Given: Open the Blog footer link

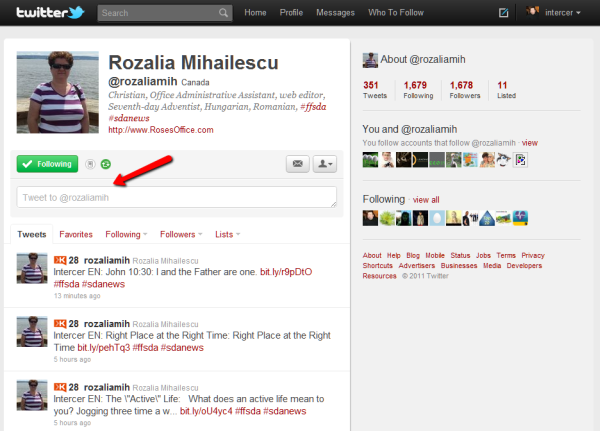Looking at the screenshot, I should (413, 255).
